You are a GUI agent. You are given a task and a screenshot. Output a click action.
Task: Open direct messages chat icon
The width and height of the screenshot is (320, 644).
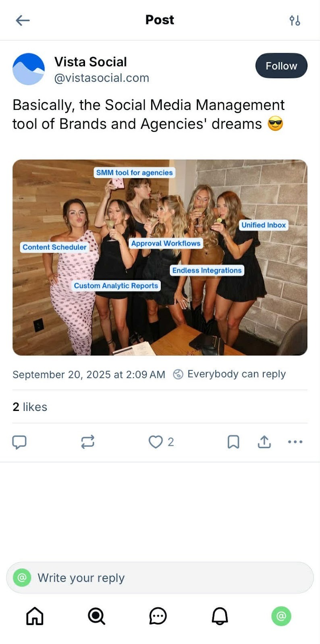pos(158,616)
